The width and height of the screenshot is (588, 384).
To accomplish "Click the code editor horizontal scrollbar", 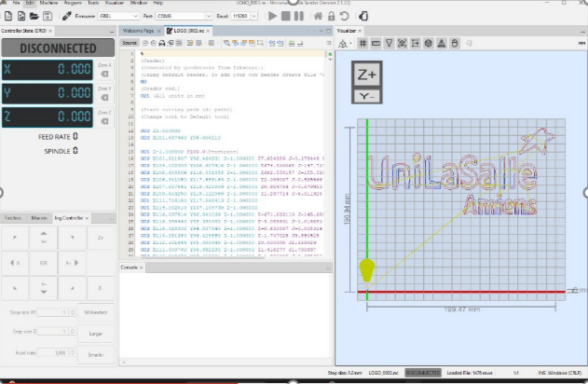I will [202, 257].
